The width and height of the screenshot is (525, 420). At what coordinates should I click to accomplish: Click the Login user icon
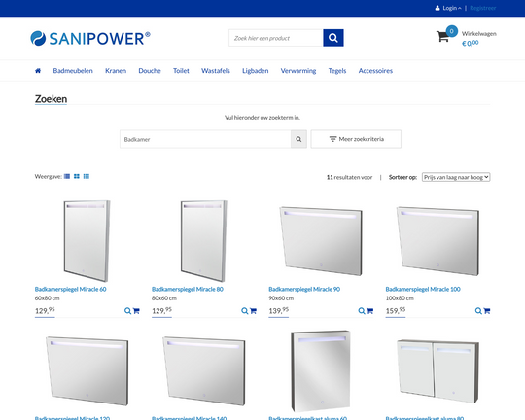(x=437, y=8)
